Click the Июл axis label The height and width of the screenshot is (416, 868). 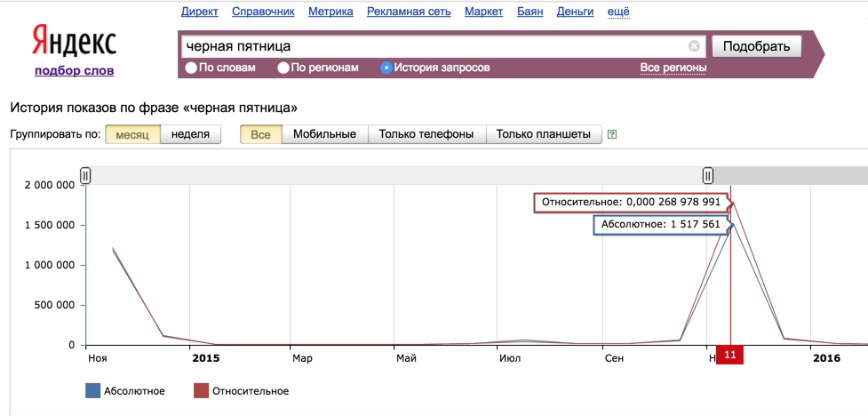(x=510, y=358)
